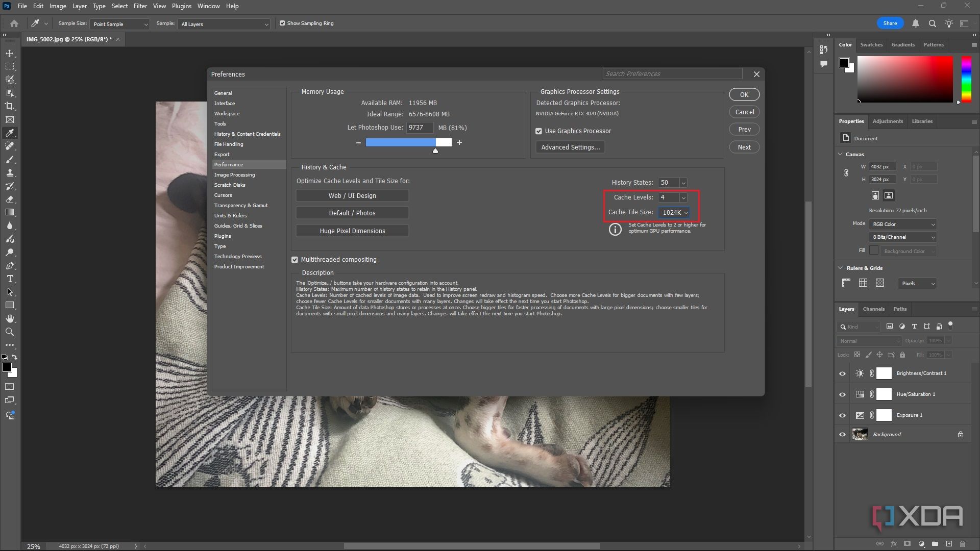The image size is (980, 551).
Task: Click the Default / Photos optimize button
Action: (352, 213)
